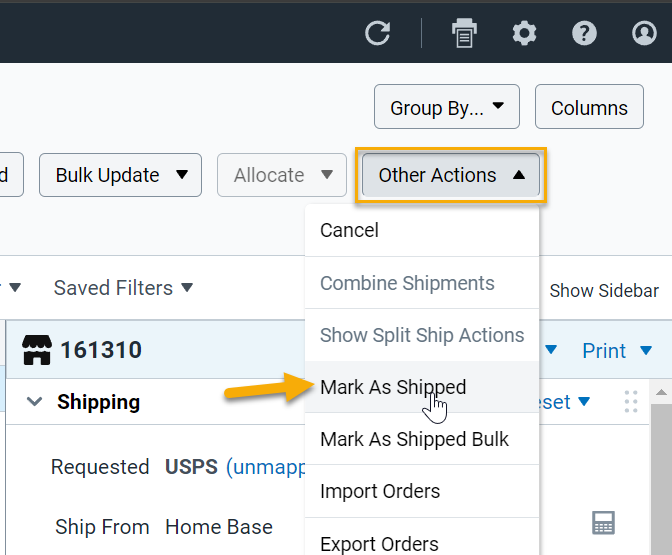Viewport: 672px width, 555px height.
Task: Open the Group By dropdown
Action: coord(447,108)
